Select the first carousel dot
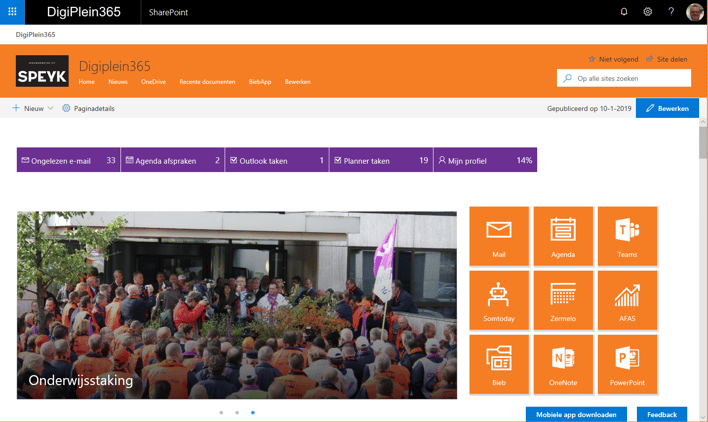708x422 pixels. [x=221, y=413]
